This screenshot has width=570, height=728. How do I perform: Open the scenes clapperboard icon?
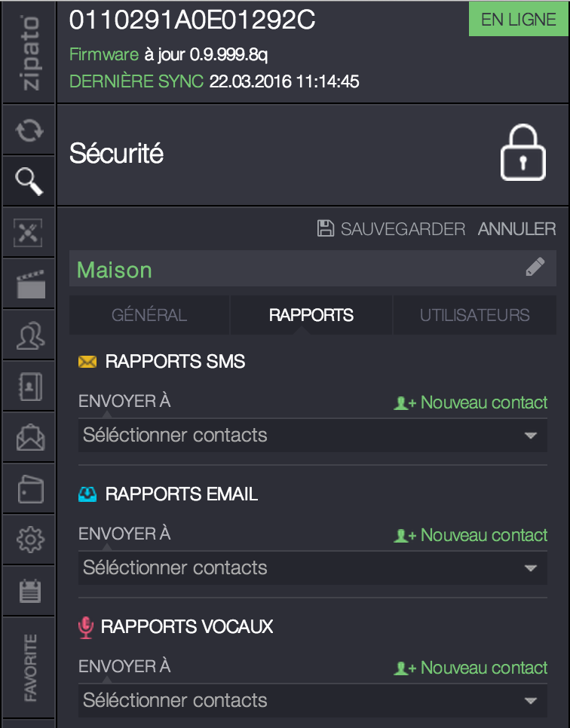point(28,283)
